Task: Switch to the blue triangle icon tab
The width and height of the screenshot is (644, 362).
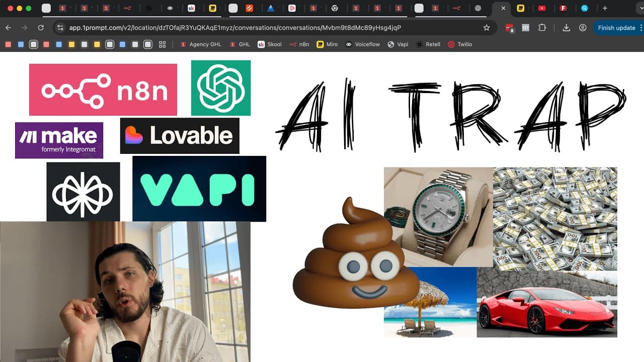Action: pyautogui.click(x=271, y=8)
